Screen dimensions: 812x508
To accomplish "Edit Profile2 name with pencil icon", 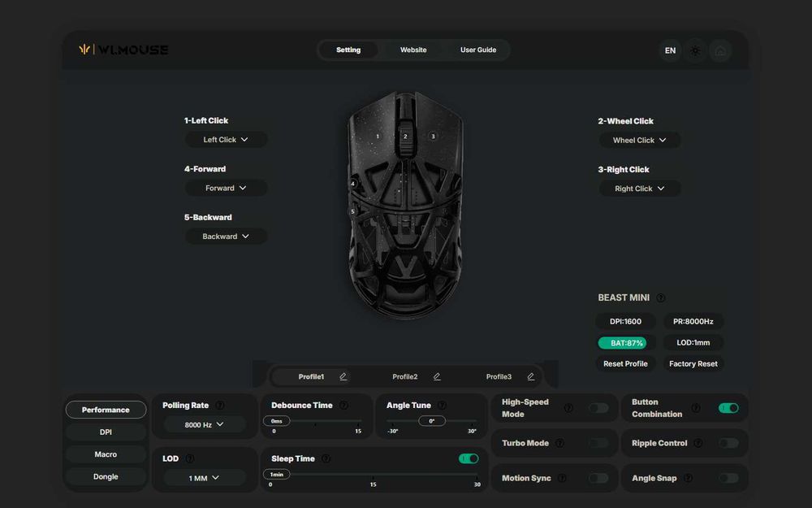I will click(437, 376).
